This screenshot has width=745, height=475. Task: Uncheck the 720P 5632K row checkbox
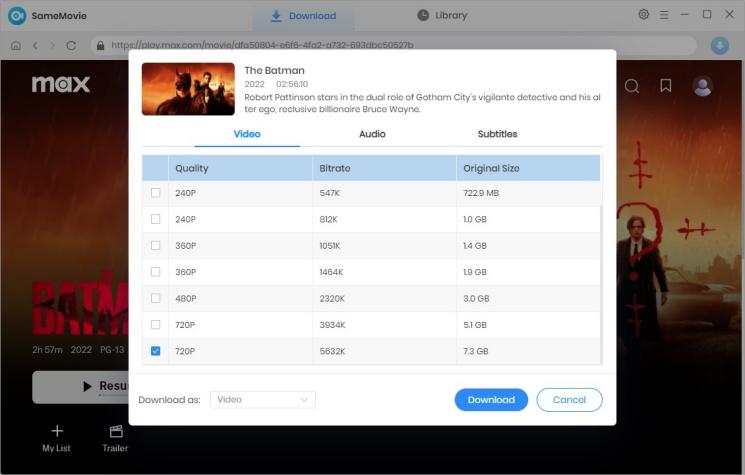[x=155, y=351]
